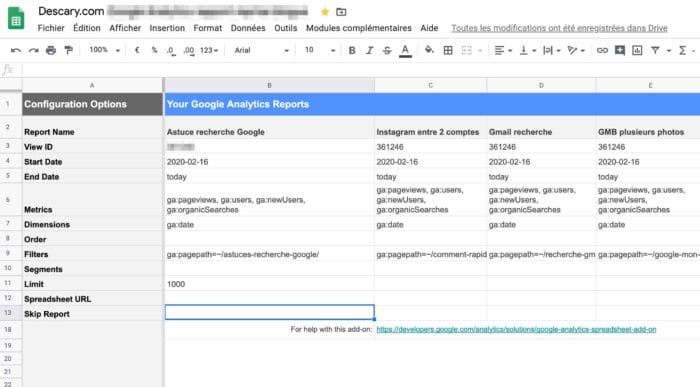Select the paint format roller tool
Screen dimensions: 700x387
68,50
